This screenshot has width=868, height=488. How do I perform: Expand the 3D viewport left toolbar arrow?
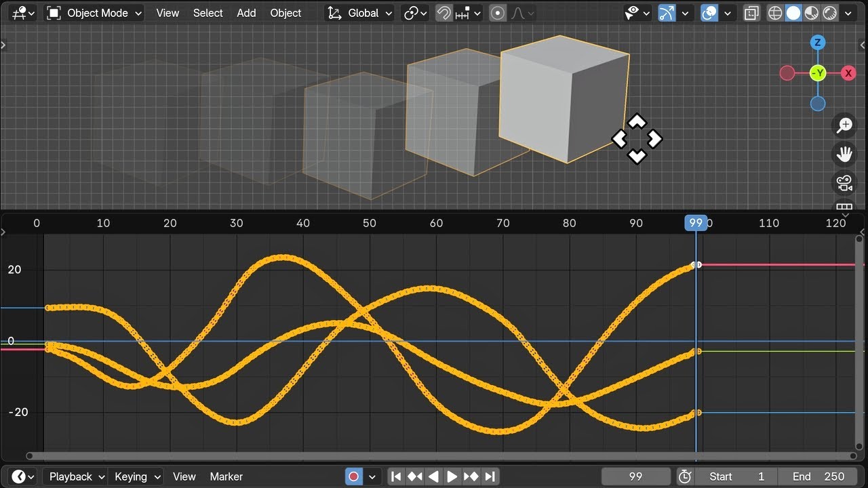pyautogui.click(x=3, y=45)
